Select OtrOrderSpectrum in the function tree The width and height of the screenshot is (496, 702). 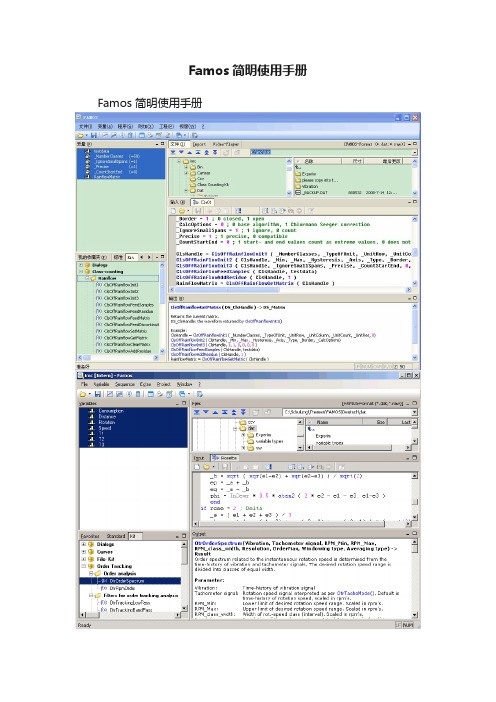click(127, 581)
